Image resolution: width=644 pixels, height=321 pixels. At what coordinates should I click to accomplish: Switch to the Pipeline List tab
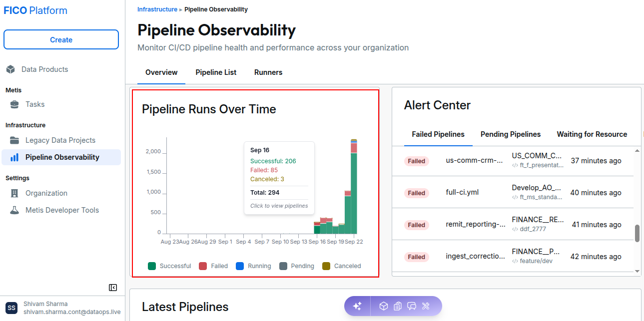point(216,72)
